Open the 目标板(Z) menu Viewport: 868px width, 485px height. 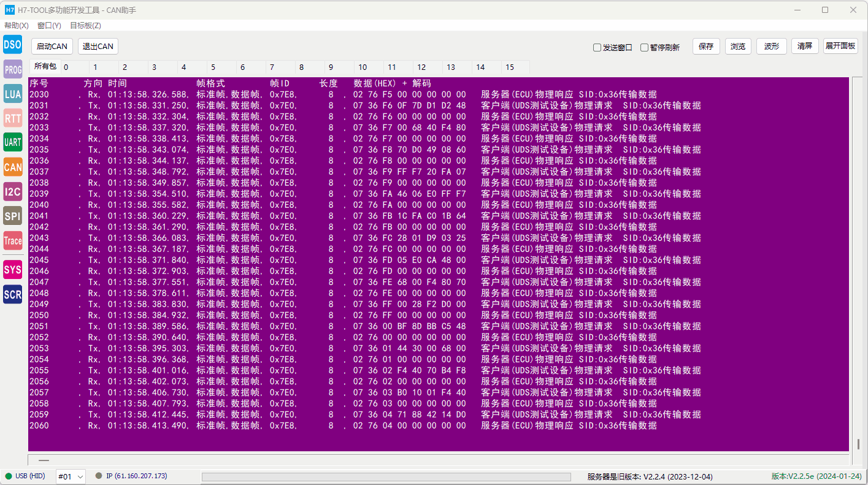point(85,26)
